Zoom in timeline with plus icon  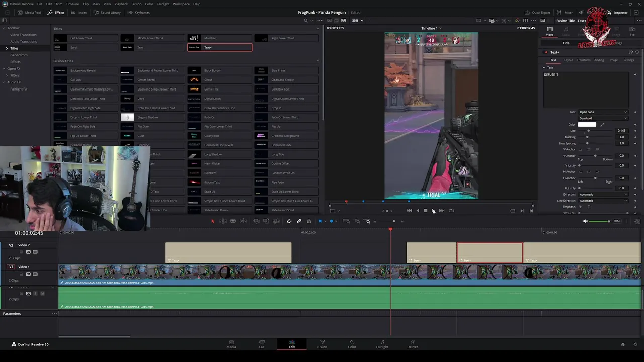coord(402,221)
